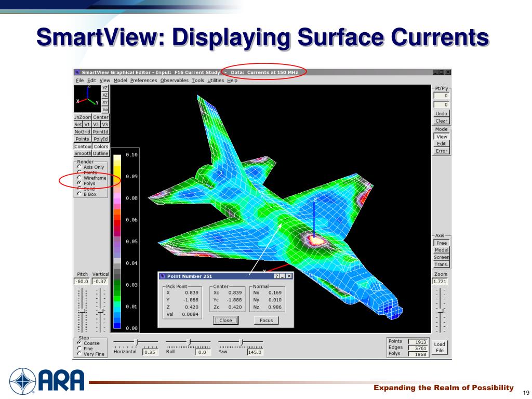
Task: Click the help question-mark icon in Point dialog
Action: tap(276, 276)
